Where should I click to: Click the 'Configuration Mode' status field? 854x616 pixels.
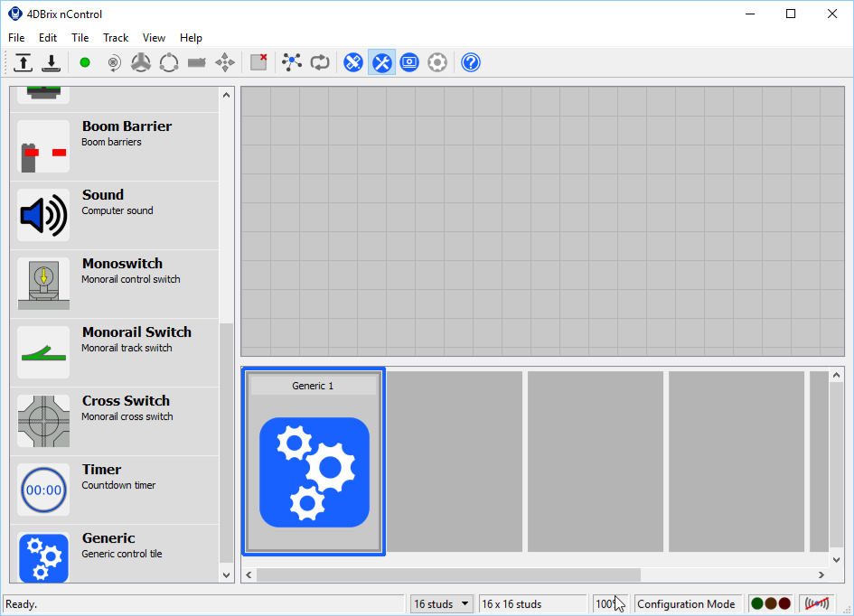[689, 603]
